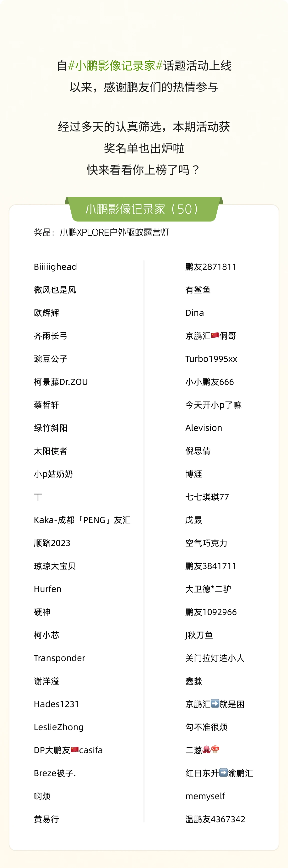Click winner name Turbo1995xx

[x=211, y=359]
